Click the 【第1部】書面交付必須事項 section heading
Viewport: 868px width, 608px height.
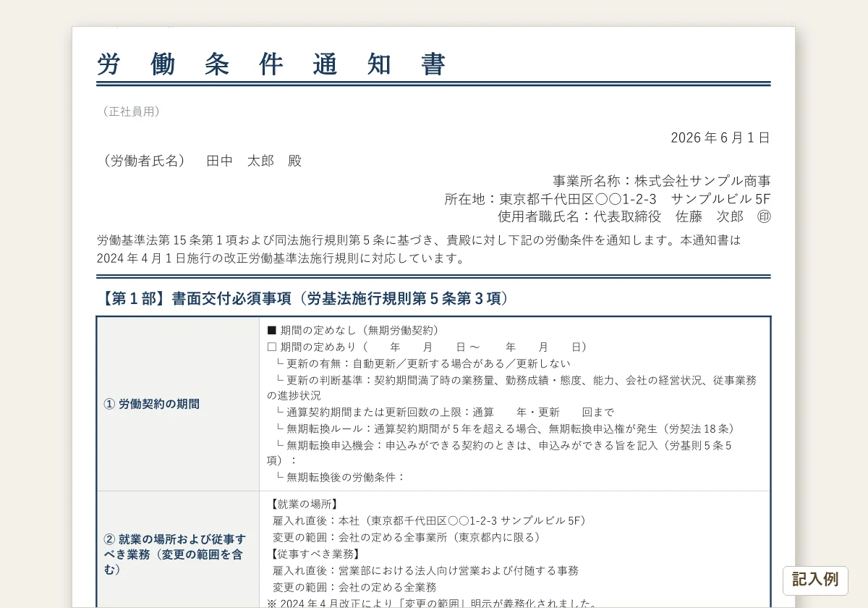pyautogui.click(x=306, y=298)
